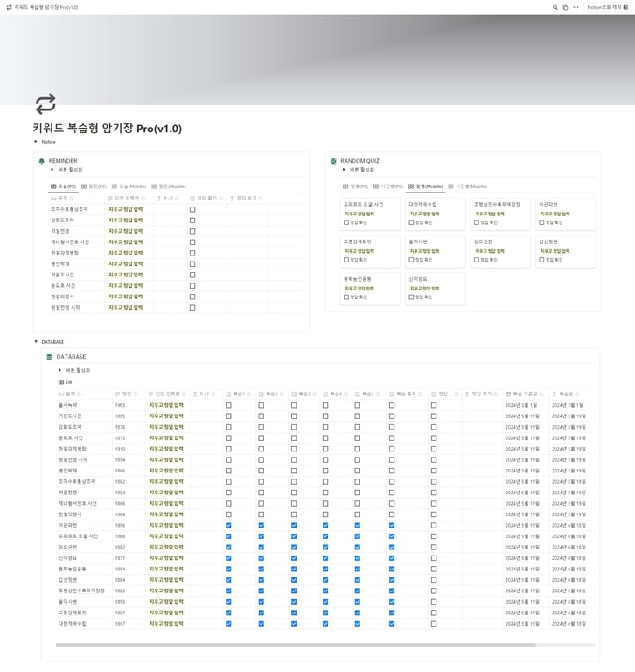The height and width of the screenshot is (672, 635).
Task: Click the info circle next to 문제 in REMINDER table
Action: [71, 199]
